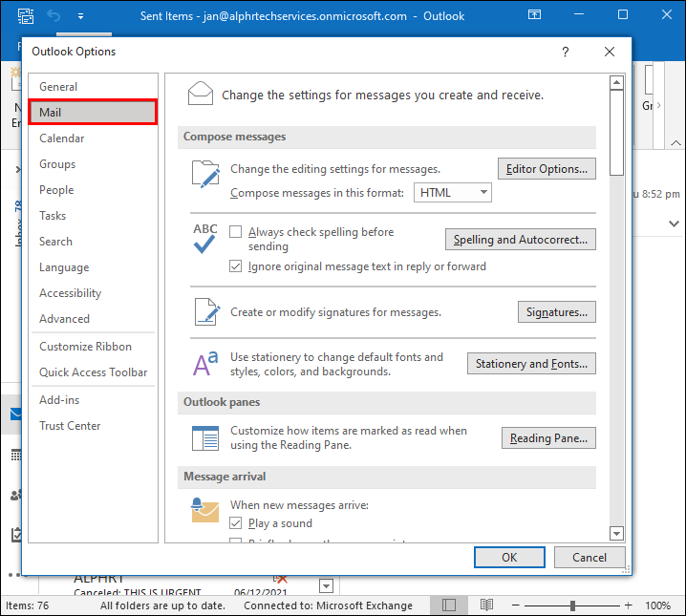Open the Tasks options category
The image size is (686, 616).
[x=93, y=216]
